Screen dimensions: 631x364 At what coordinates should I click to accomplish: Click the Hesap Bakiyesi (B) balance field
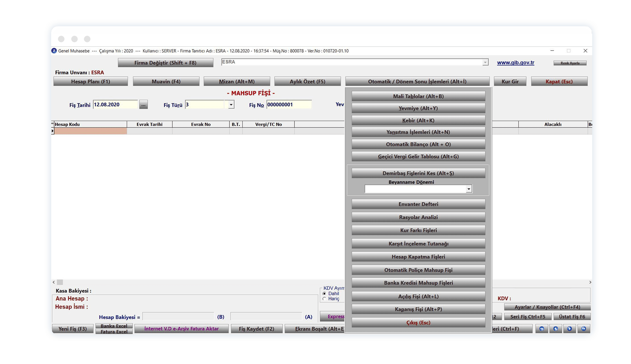[178, 316]
